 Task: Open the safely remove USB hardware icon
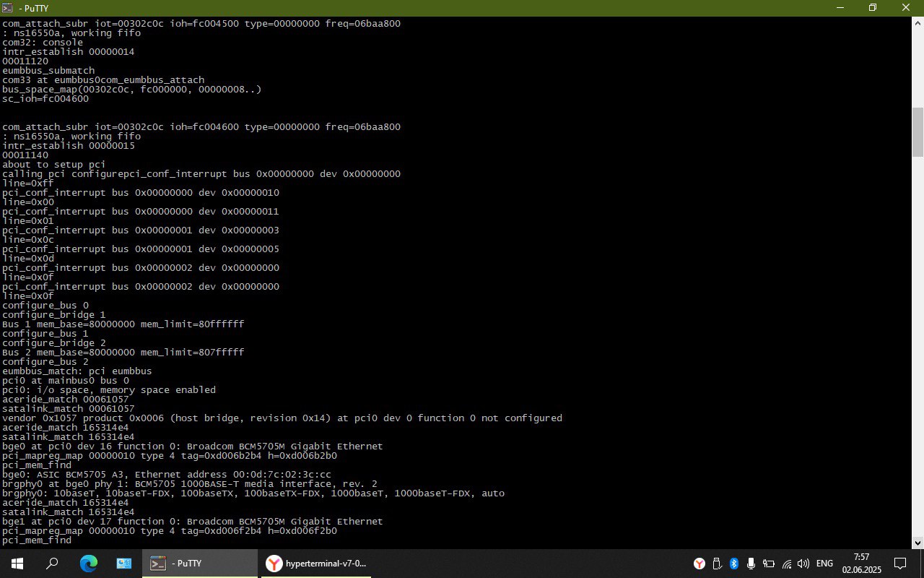point(717,564)
